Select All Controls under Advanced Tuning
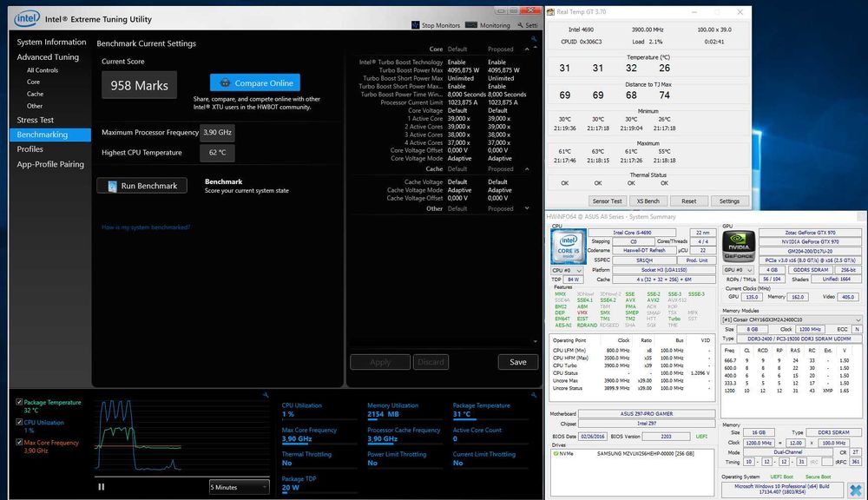868x500 pixels. 43,70
